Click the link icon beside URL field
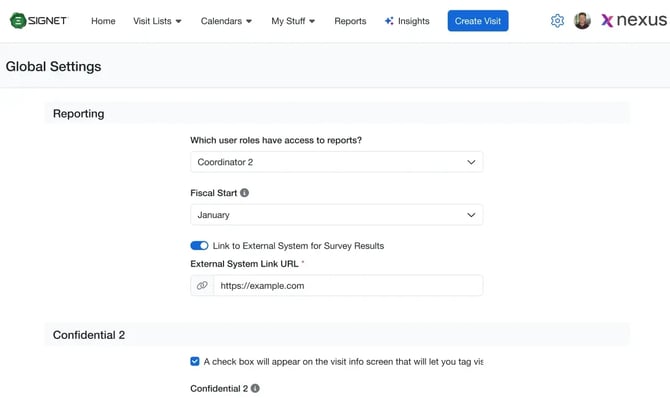Screen dimensions: 670x398 (x=202, y=285)
